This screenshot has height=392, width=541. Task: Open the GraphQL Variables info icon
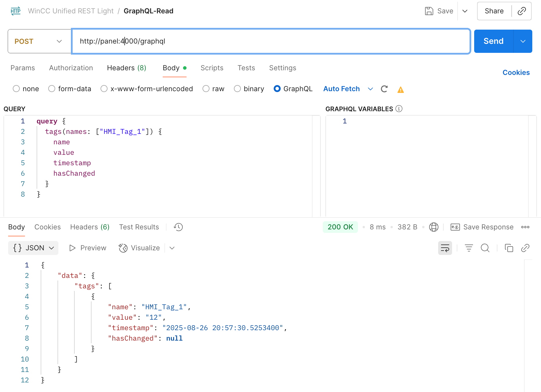click(x=399, y=109)
